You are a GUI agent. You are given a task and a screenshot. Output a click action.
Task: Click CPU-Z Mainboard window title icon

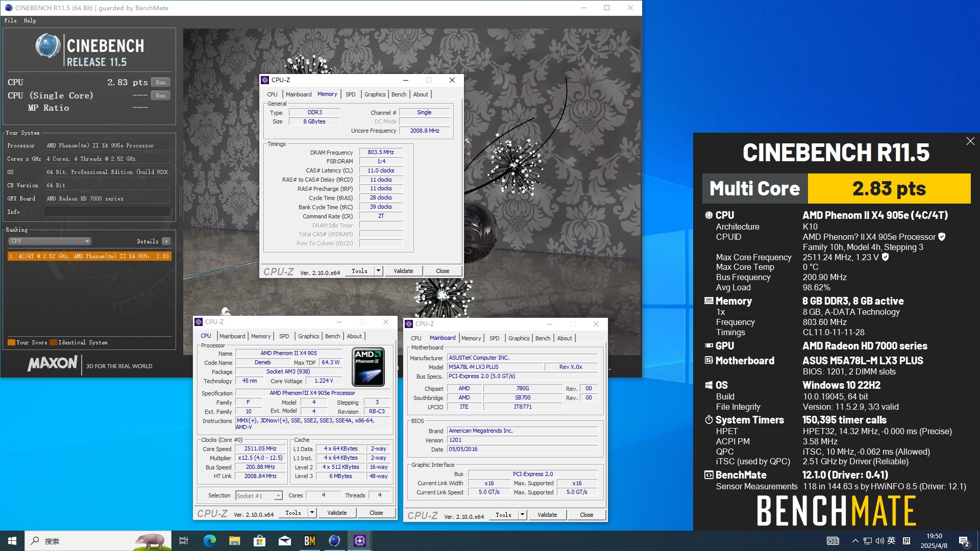[409, 324]
